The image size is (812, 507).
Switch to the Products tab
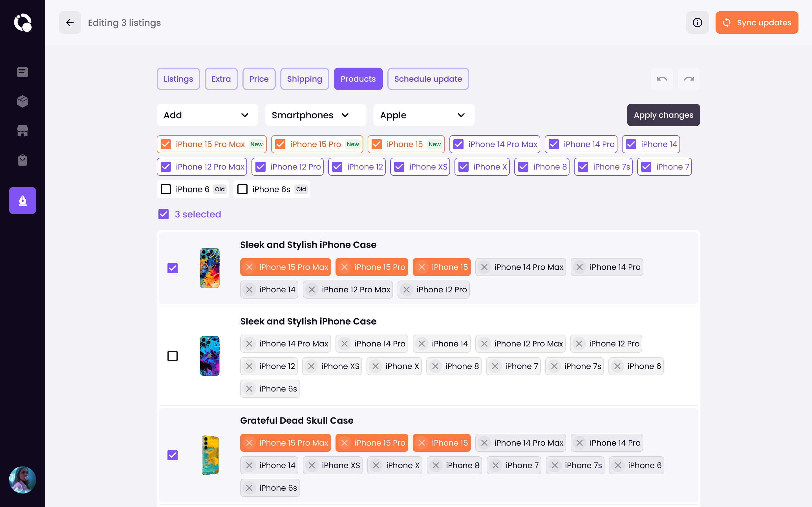[358, 79]
